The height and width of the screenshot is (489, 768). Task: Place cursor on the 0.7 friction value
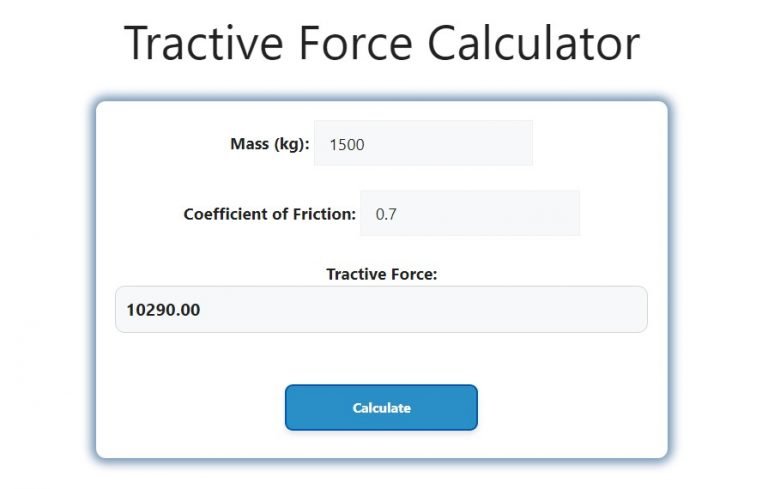coord(386,215)
